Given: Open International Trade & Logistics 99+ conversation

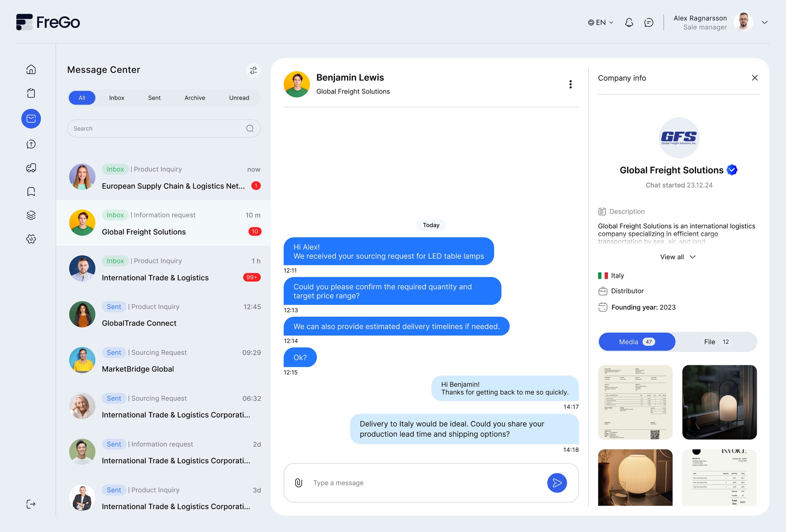Looking at the screenshot, I should 164,269.
